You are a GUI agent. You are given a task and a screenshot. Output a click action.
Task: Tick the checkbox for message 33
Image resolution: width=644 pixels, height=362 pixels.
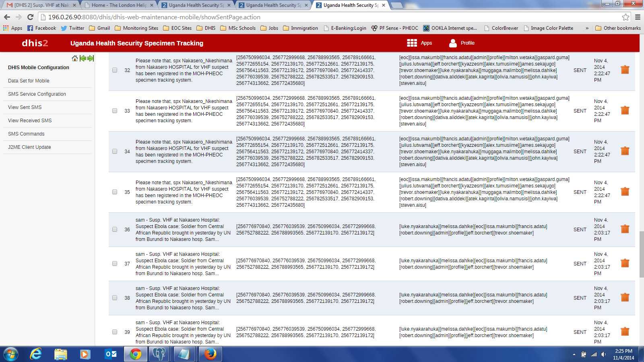pos(115,111)
